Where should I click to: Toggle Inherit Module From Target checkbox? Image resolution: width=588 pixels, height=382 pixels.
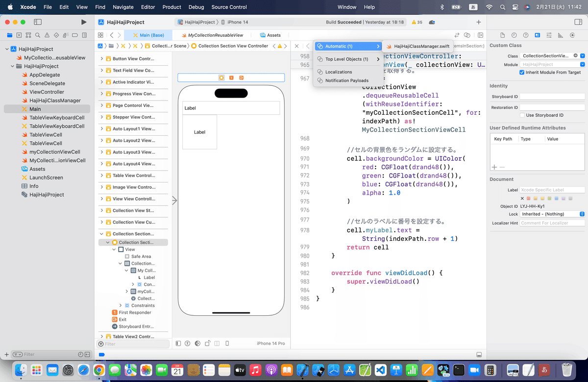point(522,72)
